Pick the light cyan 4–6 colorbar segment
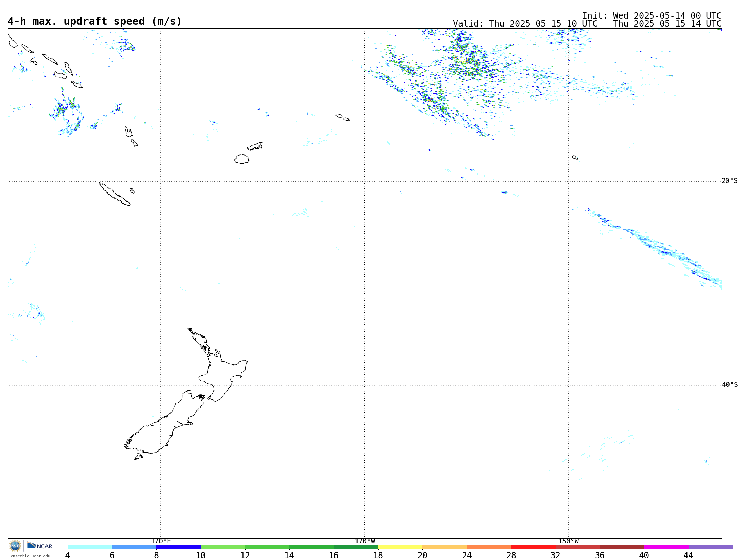The height and width of the screenshot is (560, 744). point(90,547)
